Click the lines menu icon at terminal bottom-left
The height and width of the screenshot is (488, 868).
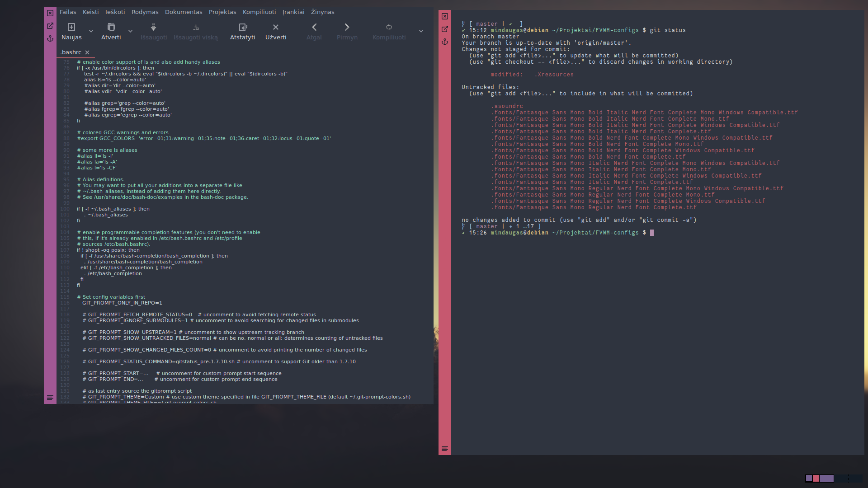coord(445,449)
